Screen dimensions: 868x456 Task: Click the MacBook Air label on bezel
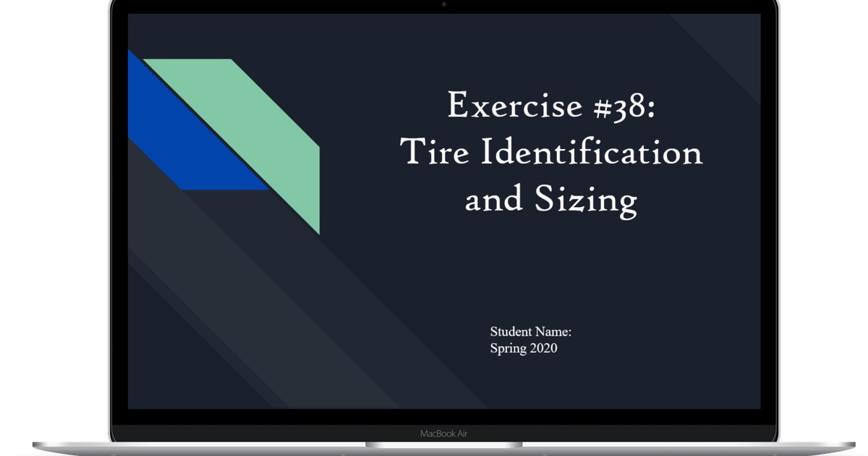pos(444,434)
